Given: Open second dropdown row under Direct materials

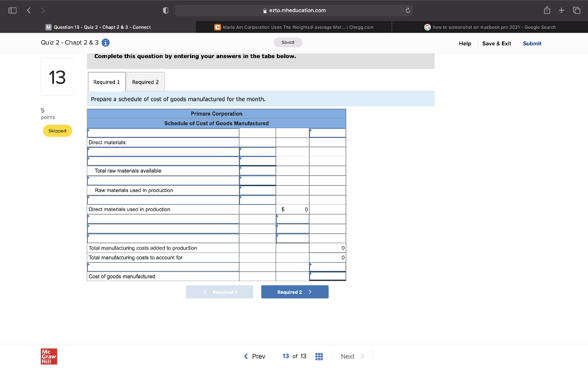Looking at the screenshot, I should pos(163,161).
